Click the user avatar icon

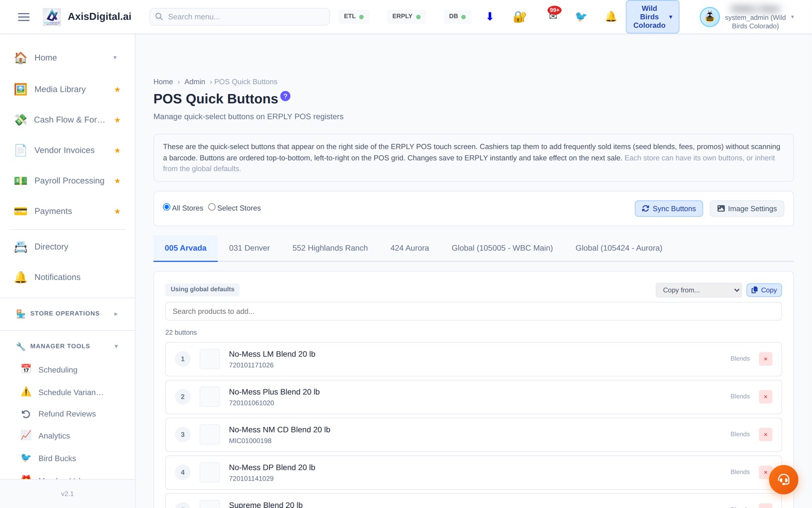click(709, 17)
